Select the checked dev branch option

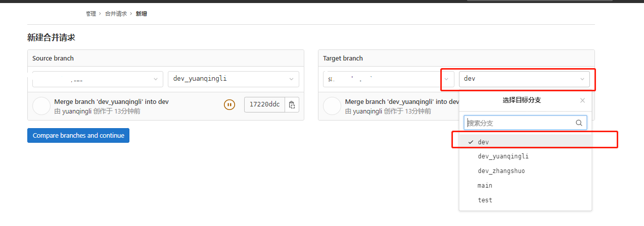526,142
